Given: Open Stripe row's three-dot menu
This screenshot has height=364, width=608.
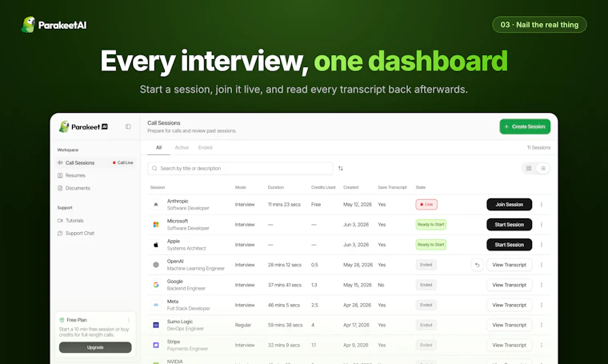Looking at the screenshot, I should 542,345.
